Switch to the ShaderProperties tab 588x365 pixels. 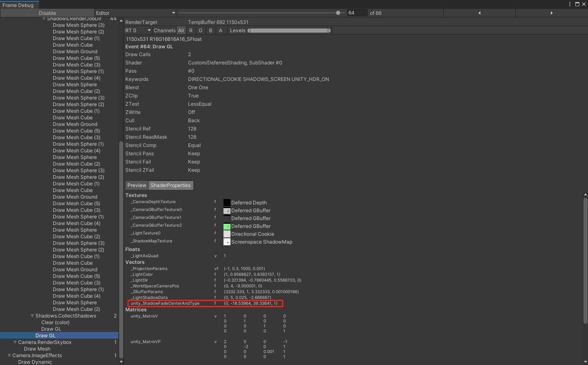pos(171,185)
